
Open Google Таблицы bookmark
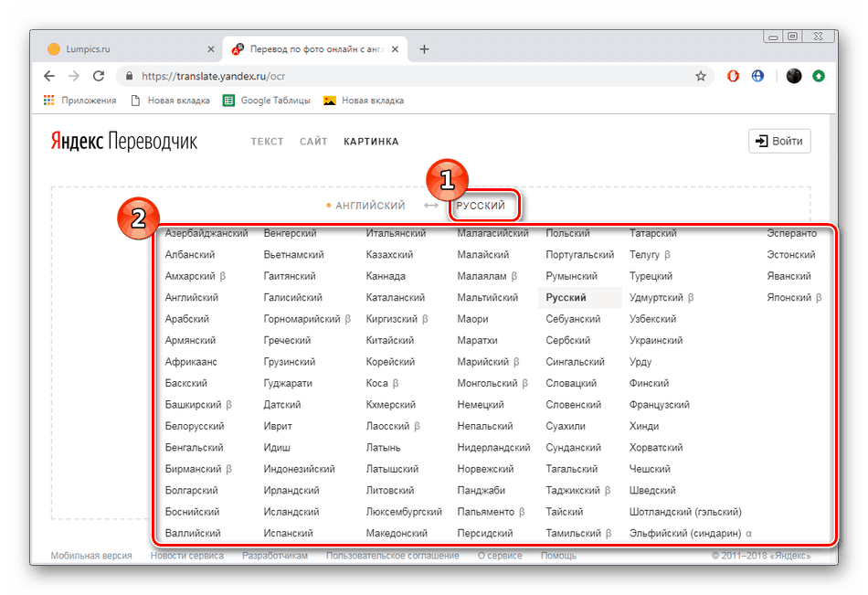267,101
